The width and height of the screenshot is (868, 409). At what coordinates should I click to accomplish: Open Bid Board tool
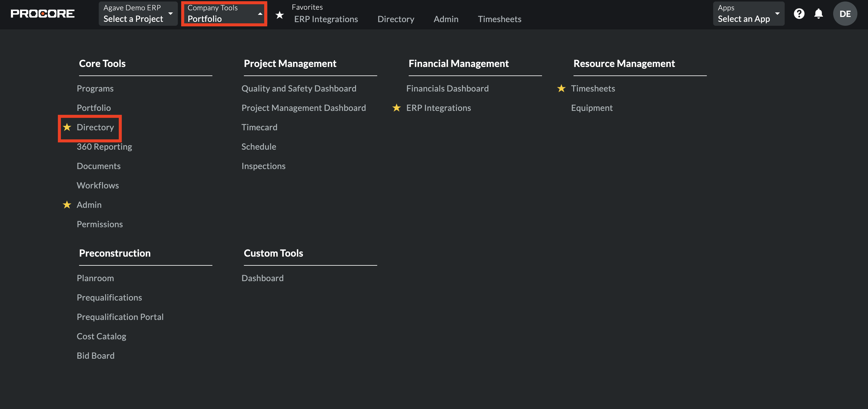coord(96,355)
